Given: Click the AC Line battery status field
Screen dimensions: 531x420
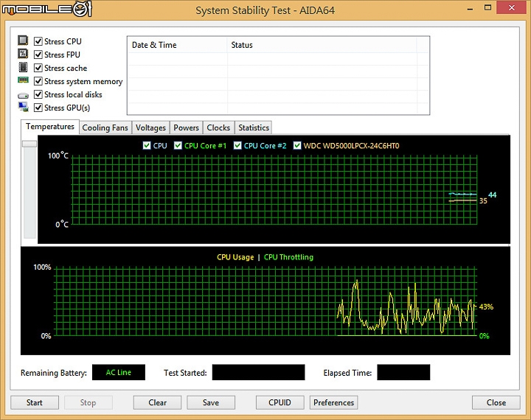Looking at the screenshot, I should coord(119,372).
